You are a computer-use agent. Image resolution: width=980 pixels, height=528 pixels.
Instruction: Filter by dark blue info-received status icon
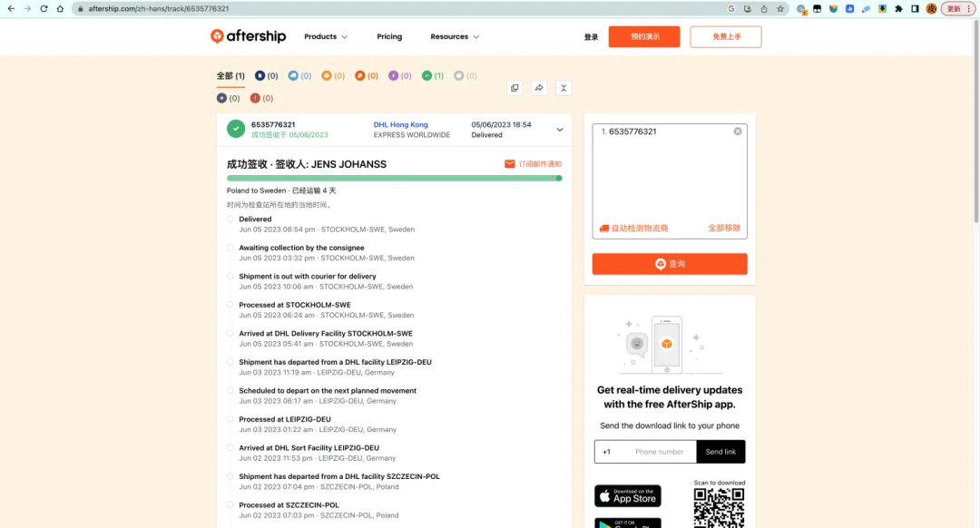[x=260, y=75]
